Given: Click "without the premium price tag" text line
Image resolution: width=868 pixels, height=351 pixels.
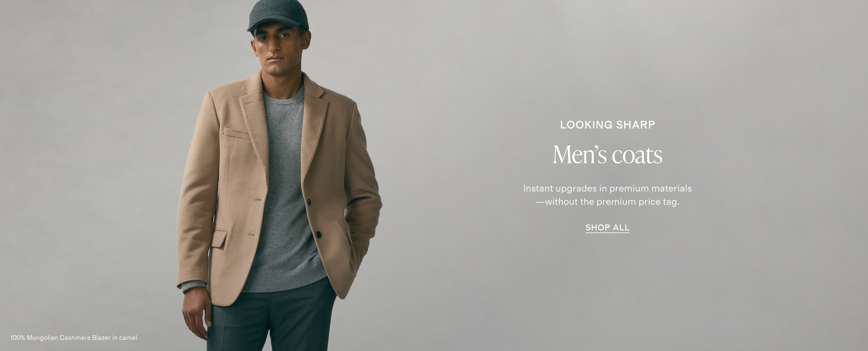Looking at the screenshot, I should coord(607,202).
